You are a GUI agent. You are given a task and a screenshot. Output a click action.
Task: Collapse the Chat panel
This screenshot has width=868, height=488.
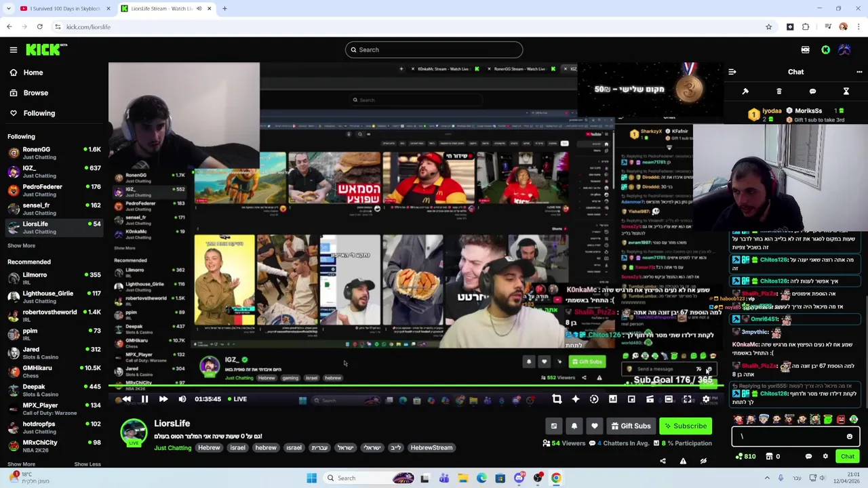pyautogui.click(x=732, y=72)
